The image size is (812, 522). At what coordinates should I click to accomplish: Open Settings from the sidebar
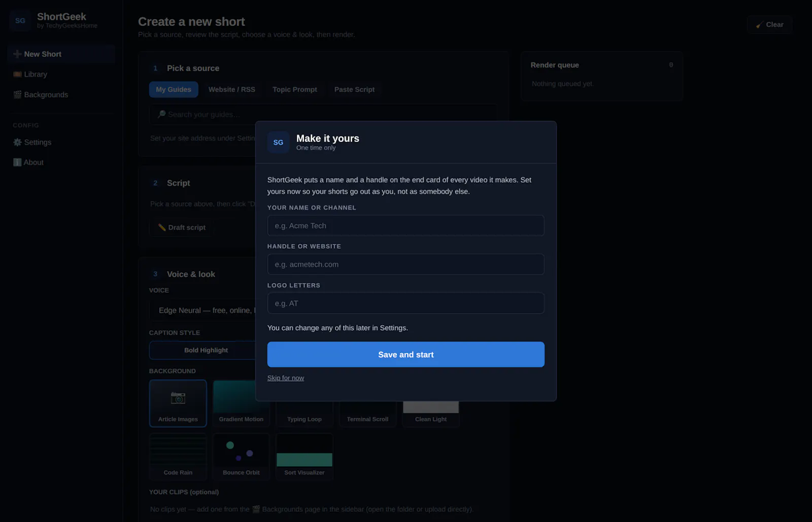(x=61, y=143)
